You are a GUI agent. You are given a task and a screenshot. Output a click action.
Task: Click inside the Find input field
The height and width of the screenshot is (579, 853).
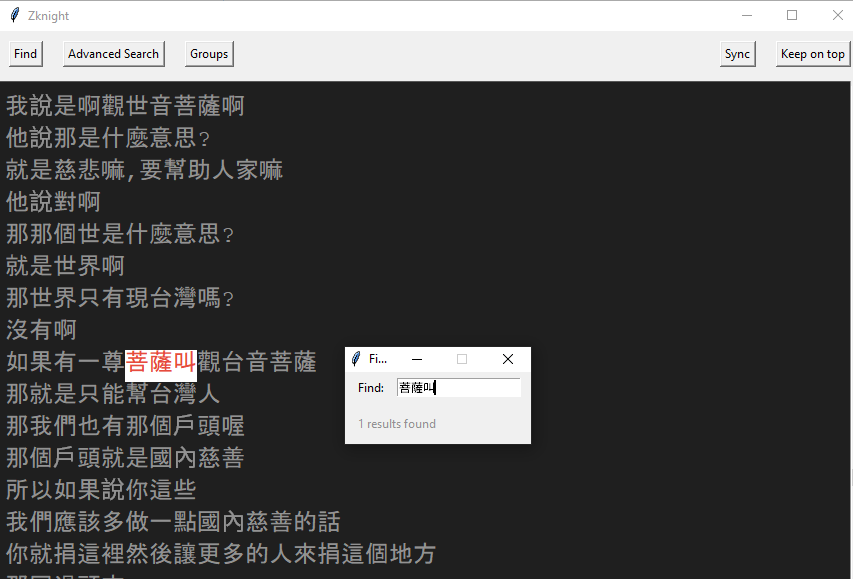click(458, 387)
